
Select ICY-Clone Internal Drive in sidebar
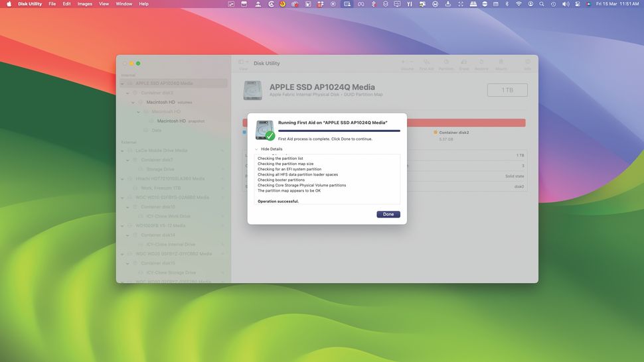pyautogui.click(x=171, y=245)
